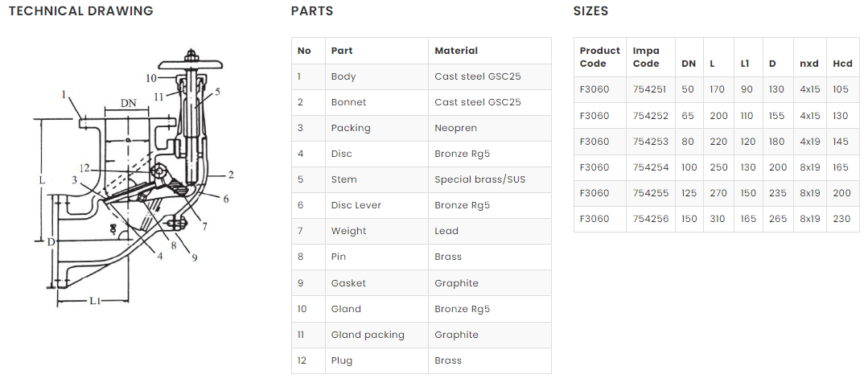868x387 pixels.
Task: Click the nxd column header
Action: 808,64
